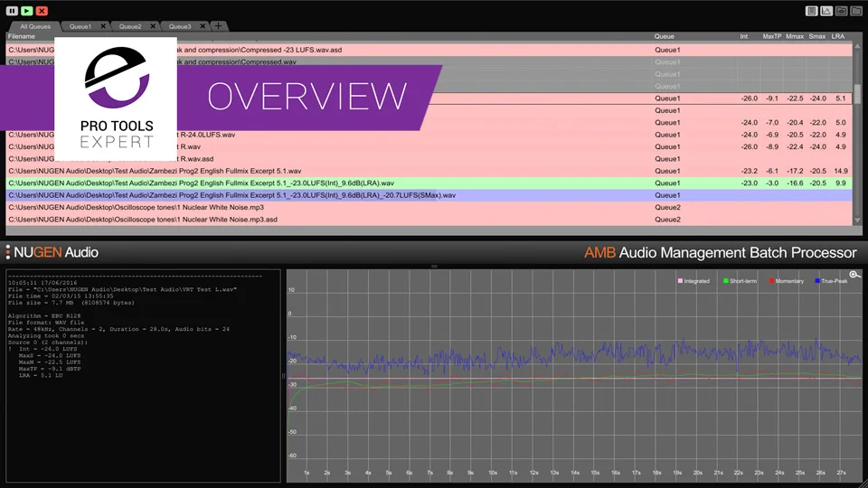Toggle the Integrated legend entry
The image size is (868, 488).
[693, 281]
